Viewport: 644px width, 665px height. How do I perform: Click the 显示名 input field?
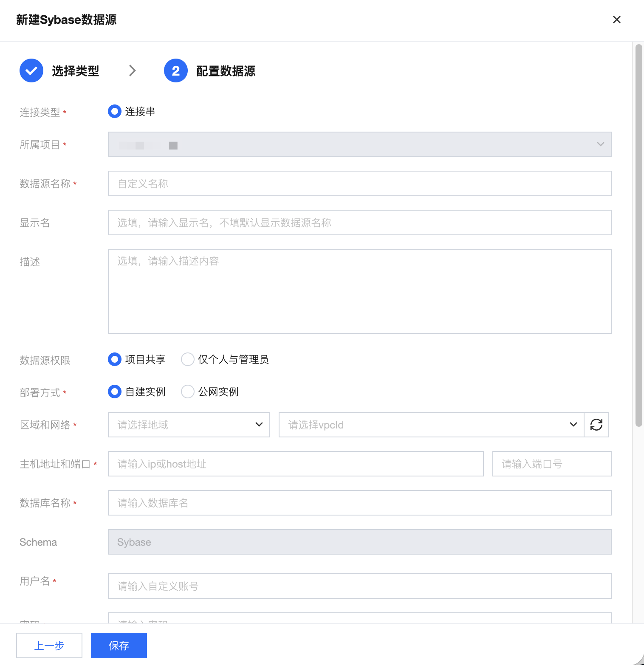tap(360, 223)
